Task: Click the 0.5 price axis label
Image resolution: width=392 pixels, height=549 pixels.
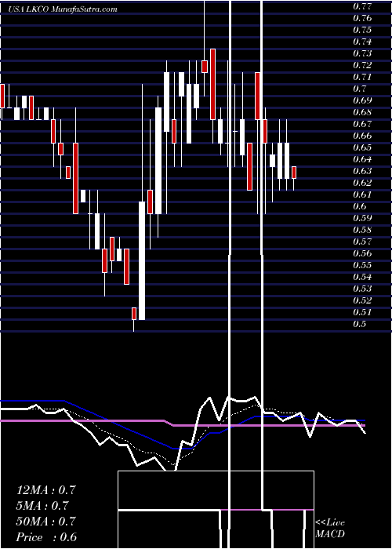Action: pyautogui.click(x=359, y=324)
